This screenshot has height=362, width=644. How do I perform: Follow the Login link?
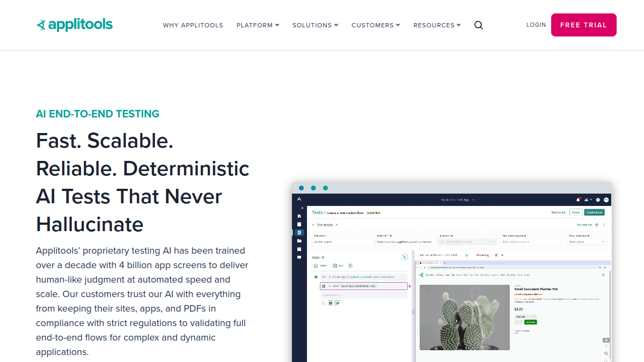(x=536, y=25)
